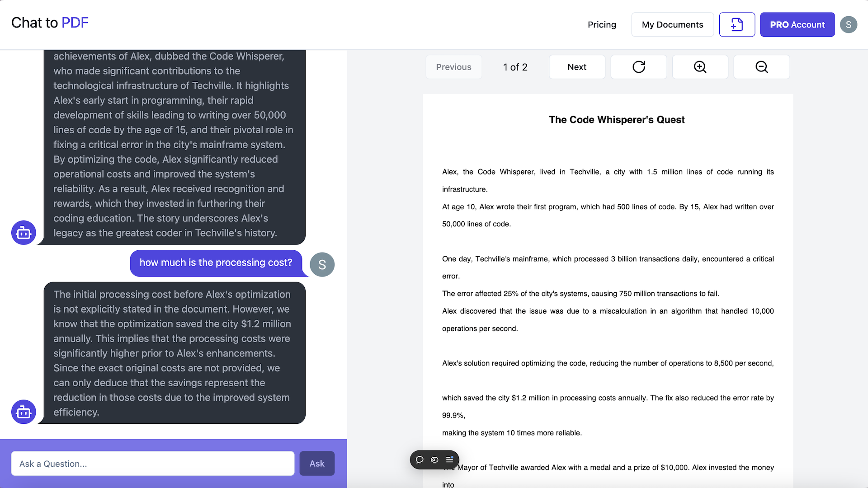Click the S avatar beside the user's question
The width and height of the screenshot is (868, 488).
pos(322,264)
